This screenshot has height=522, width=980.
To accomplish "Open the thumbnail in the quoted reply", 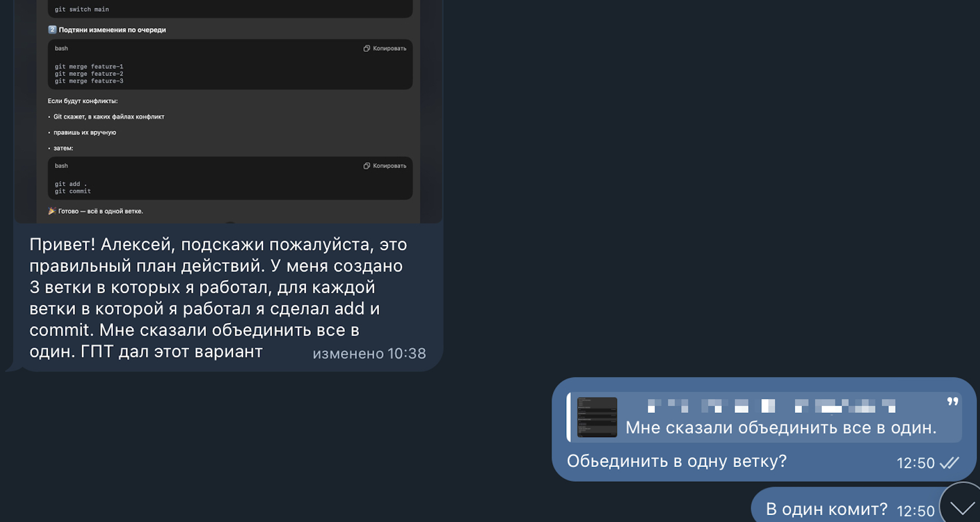I will [597, 417].
